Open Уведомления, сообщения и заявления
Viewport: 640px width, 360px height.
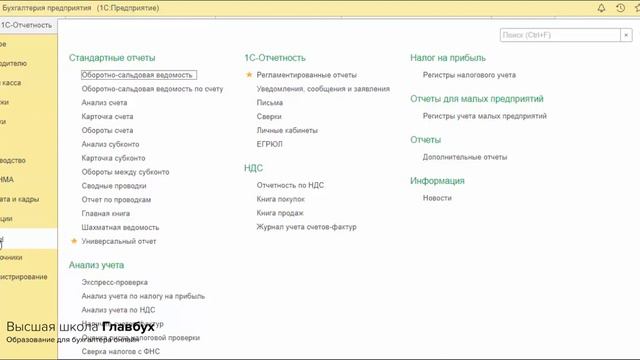click(323, 89)
